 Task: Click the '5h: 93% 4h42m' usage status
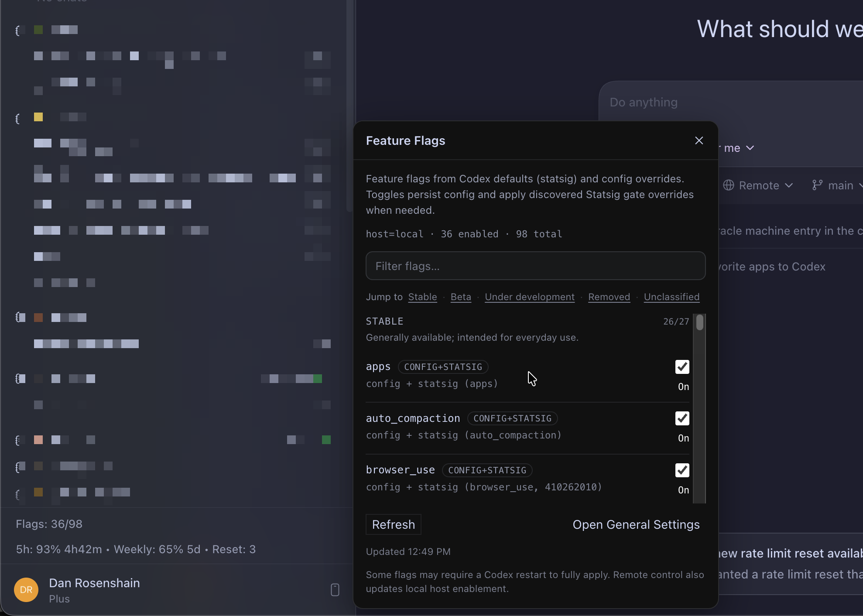coord(59,549)
